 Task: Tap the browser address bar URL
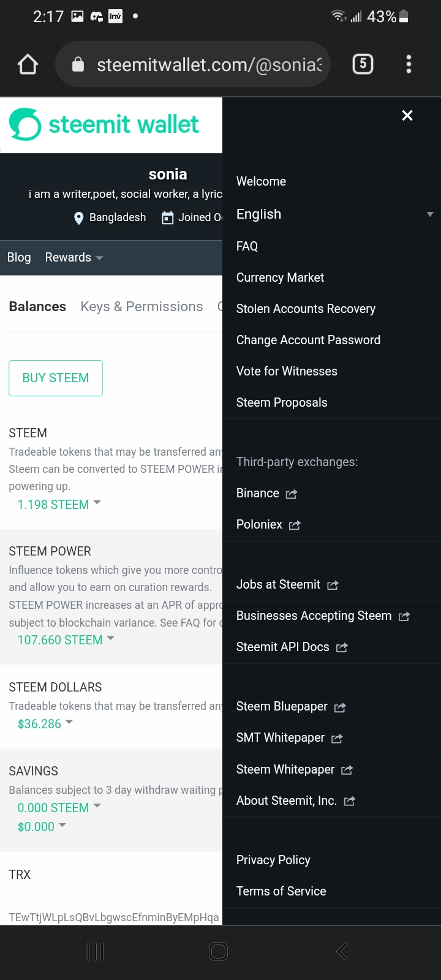208,64
